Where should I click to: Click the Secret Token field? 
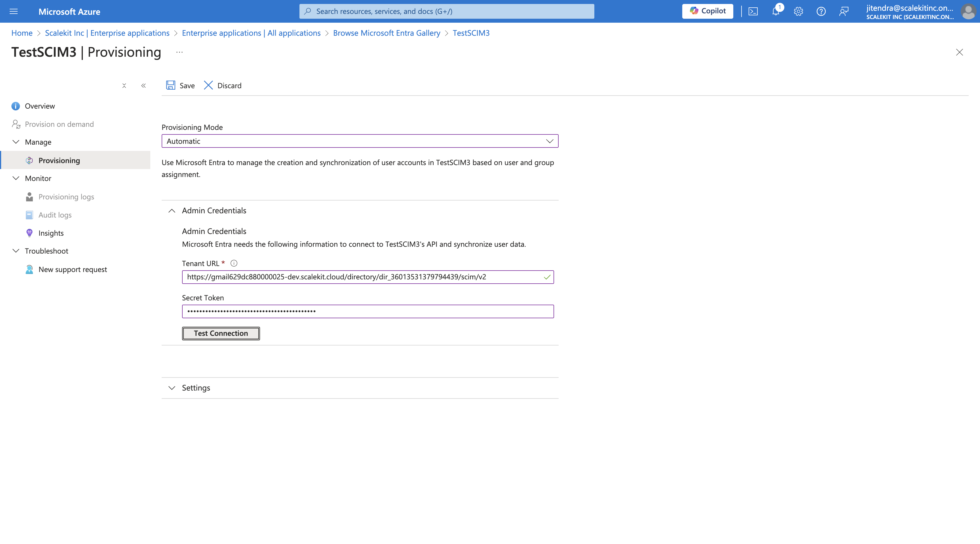[x=368, y=311]
